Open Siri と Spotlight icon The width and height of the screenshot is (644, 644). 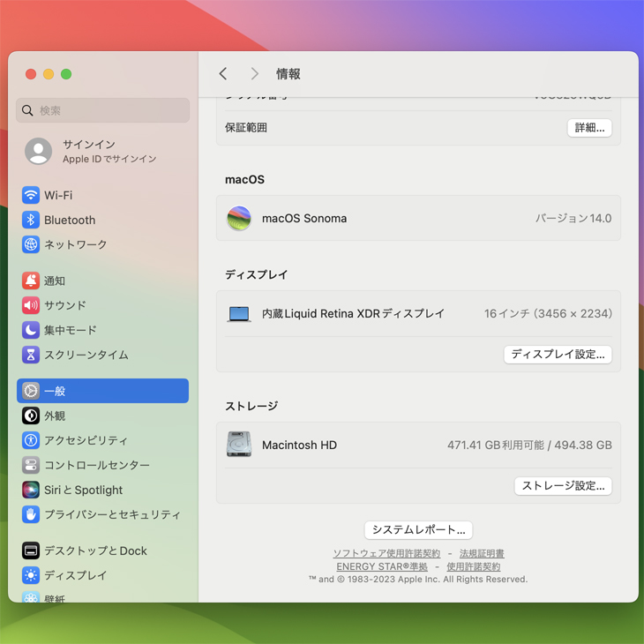pos(31,490)
